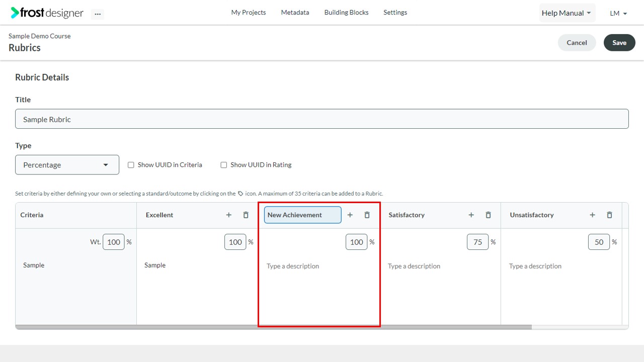Click the Frost Designer logo
644x362 pixels.
click(47, 13)
